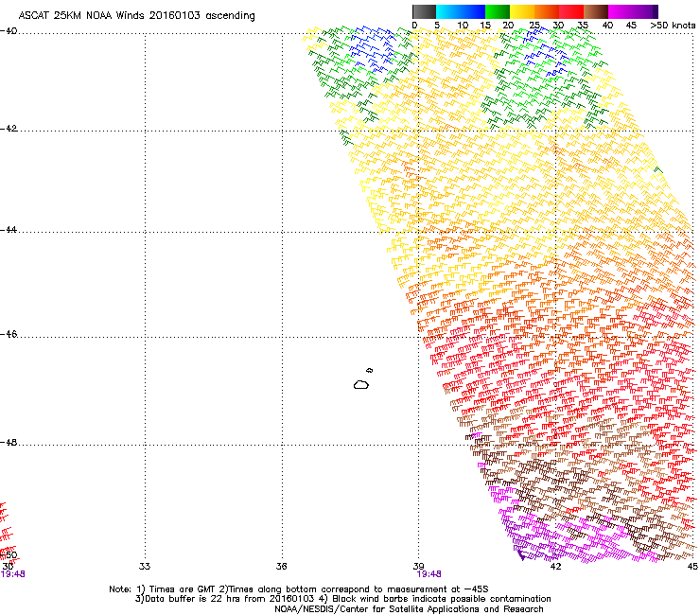Screen dimensions: 700x615
Task: Click the yellow 20-25 knot legend segment
Action: (x=522, y=11)
